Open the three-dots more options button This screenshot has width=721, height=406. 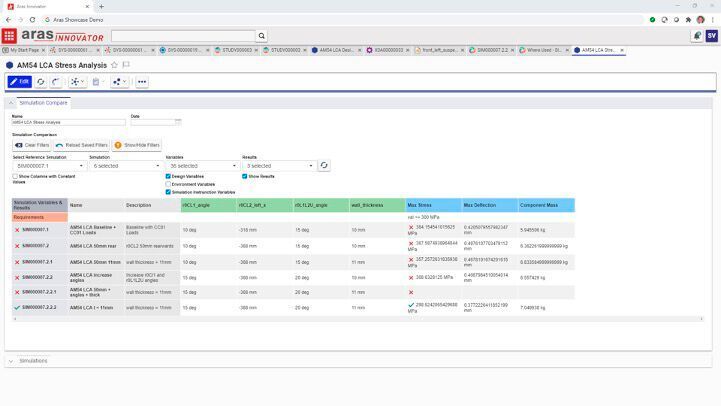[142, 82]
